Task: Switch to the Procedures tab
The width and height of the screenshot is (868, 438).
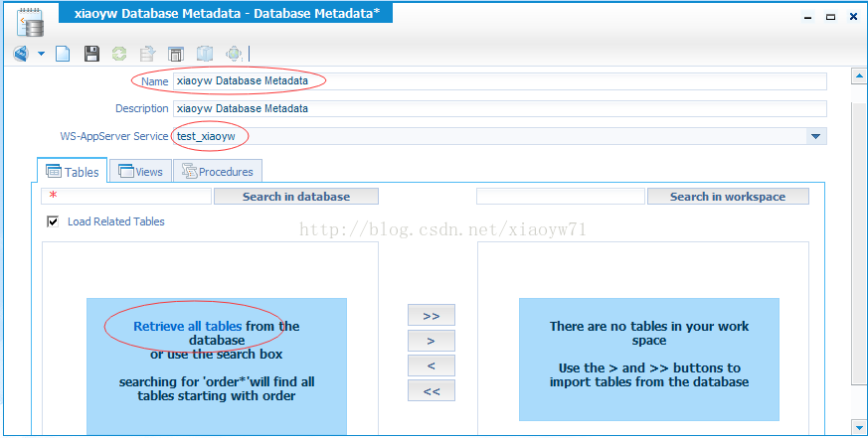Action: coord(218,172)
